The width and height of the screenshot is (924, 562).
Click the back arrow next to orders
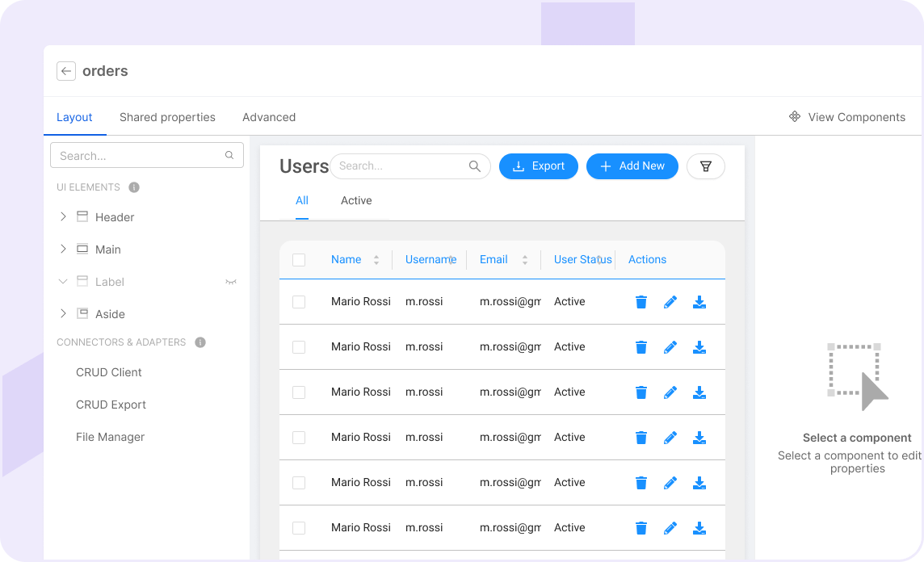[x=66, y=71]
